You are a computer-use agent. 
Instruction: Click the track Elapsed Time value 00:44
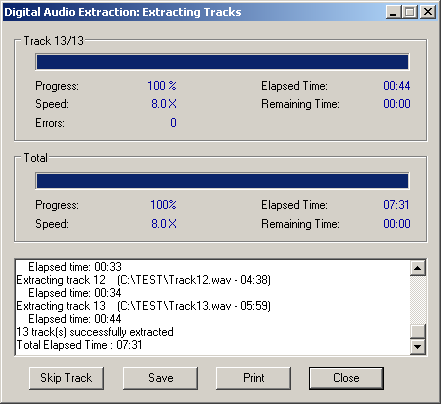point(397,86)
